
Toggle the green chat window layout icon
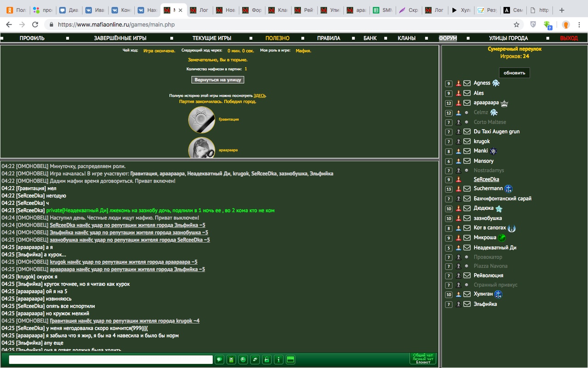pos(290,360)
